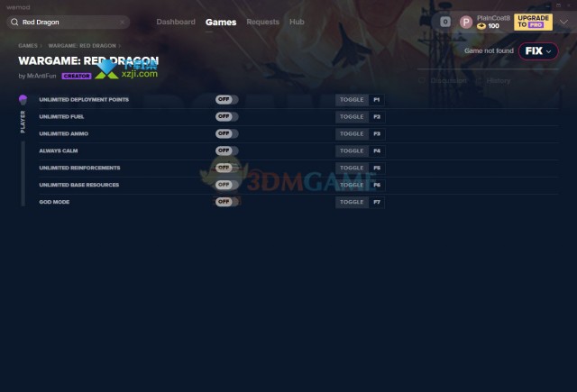This screenshot has width=577, height=392.
Task: Select the Player category icon
Action: (23, 100)
